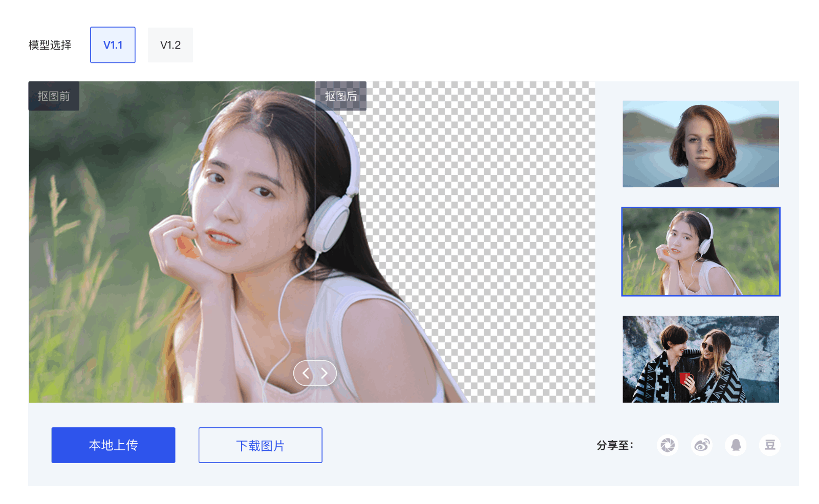Image resolution: width=819 pixels, height=504 pixels.
Task: Click the 本地上传 upload button
Action: [x=113, y=445]
